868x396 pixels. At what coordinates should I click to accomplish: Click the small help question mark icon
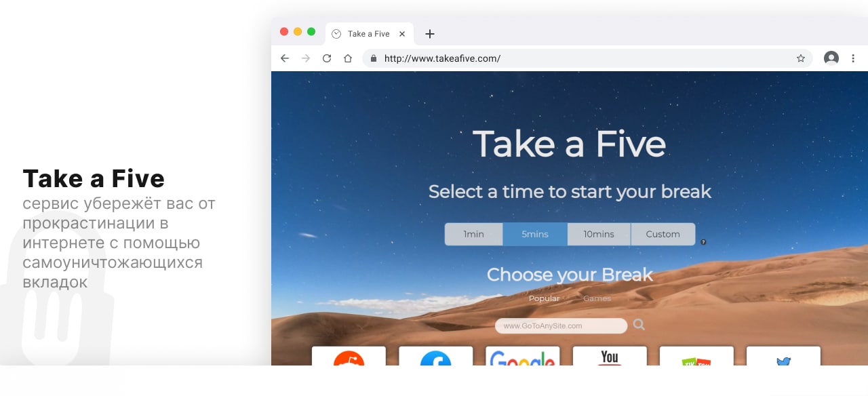(x=703, y=241)
